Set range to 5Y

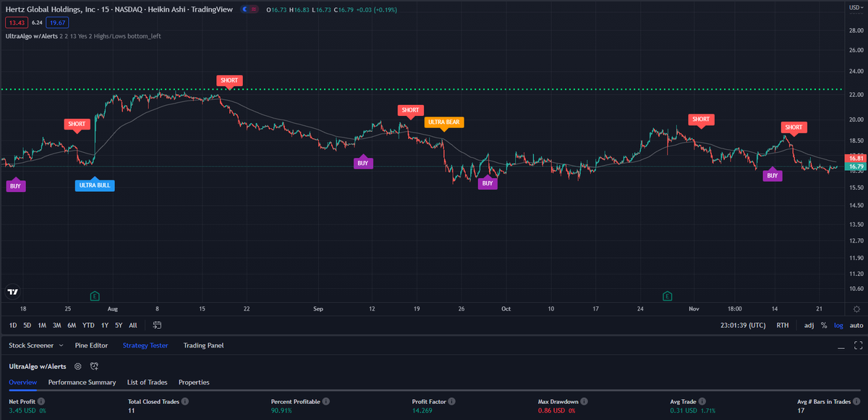pyautogui.click(x=119, y=326)
